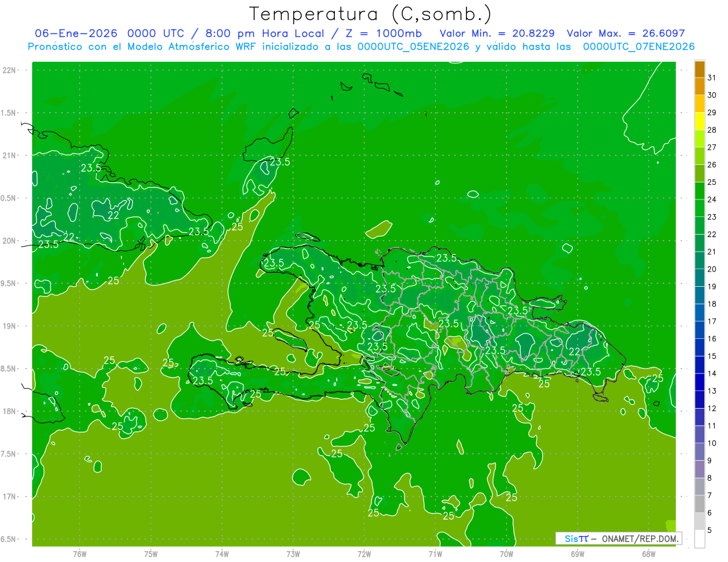Viewport: 728px width, 562px height.
Task: Pick the color bar segment between 12 and 13
Action: 699,400
